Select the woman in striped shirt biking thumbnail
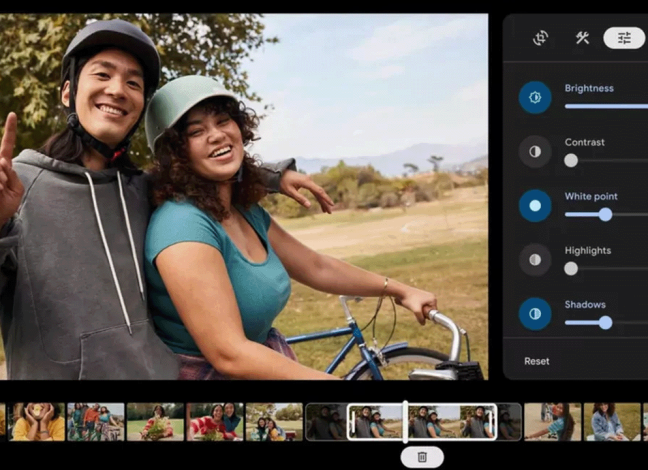This screenshot has height=470, width=648. coord(553,422)
